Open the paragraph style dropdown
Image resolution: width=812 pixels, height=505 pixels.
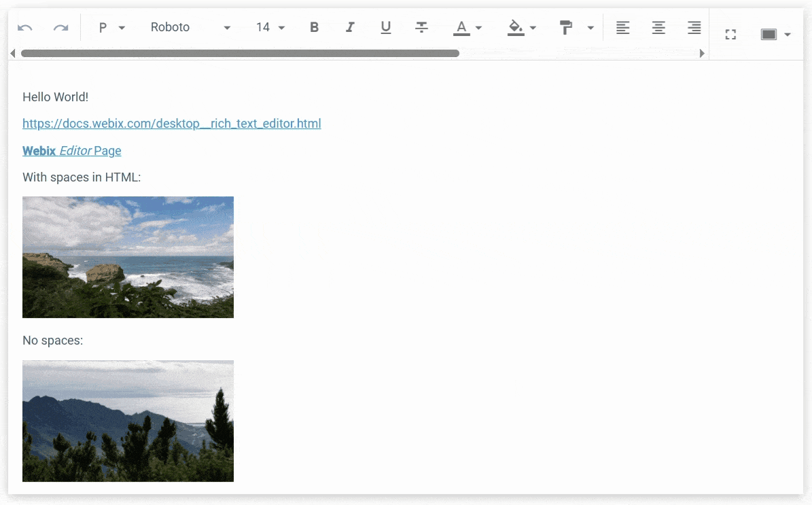point(110,27)
